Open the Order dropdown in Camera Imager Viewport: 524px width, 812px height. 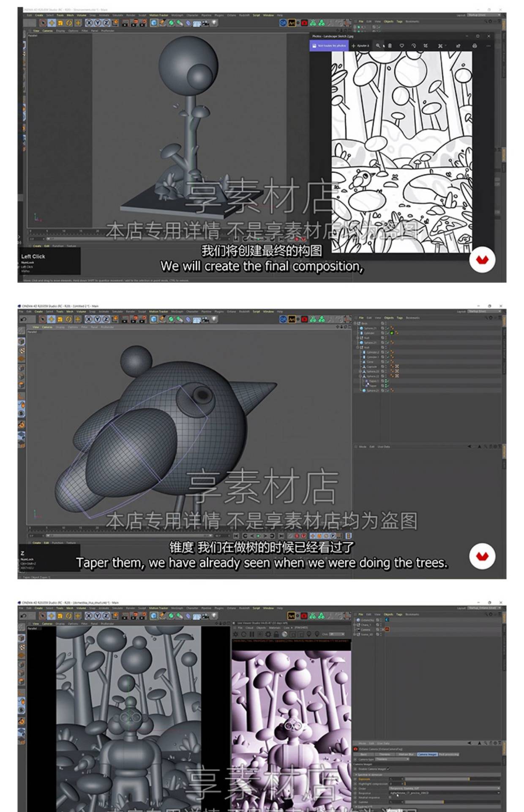445,788
